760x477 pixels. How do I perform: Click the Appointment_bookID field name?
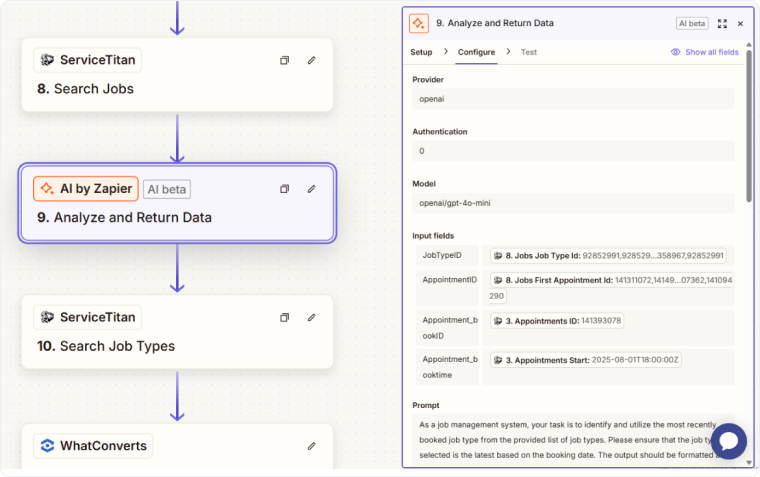[450, 328]
